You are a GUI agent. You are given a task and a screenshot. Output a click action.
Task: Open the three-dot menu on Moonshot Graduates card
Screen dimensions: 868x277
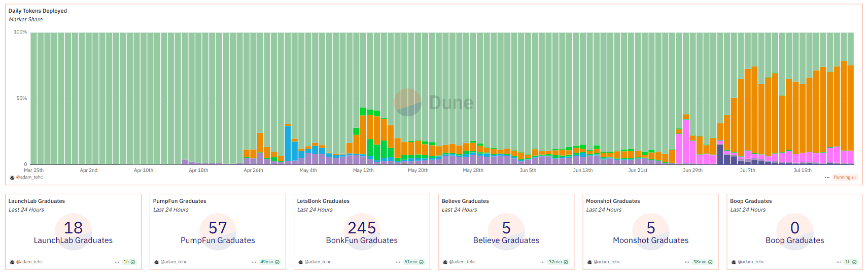click(x=687, y=262)
